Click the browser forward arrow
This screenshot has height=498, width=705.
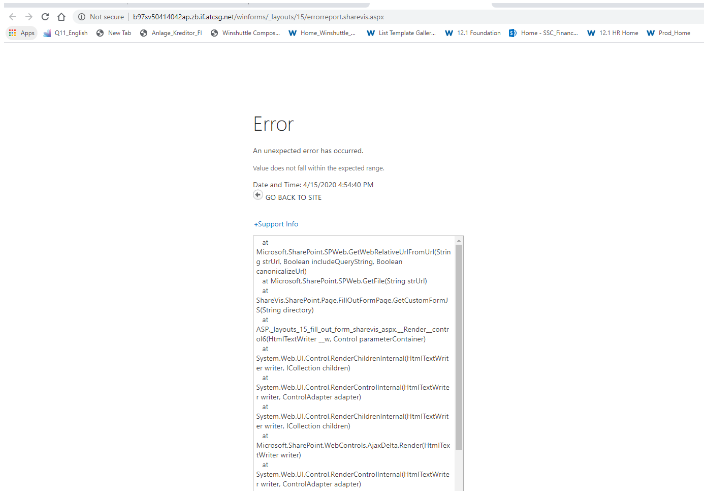pyautogui.click(x=28, y=17)
